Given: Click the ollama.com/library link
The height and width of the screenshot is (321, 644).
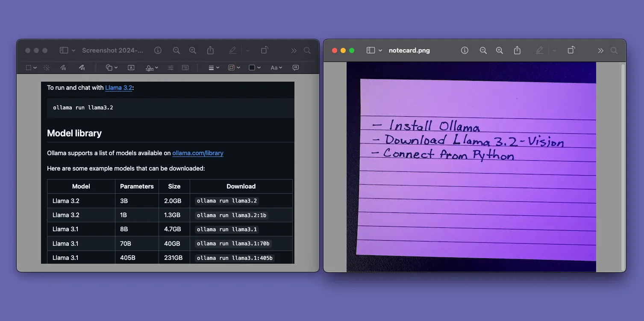Looking at the screenshot, I should [x=197, y=153].
